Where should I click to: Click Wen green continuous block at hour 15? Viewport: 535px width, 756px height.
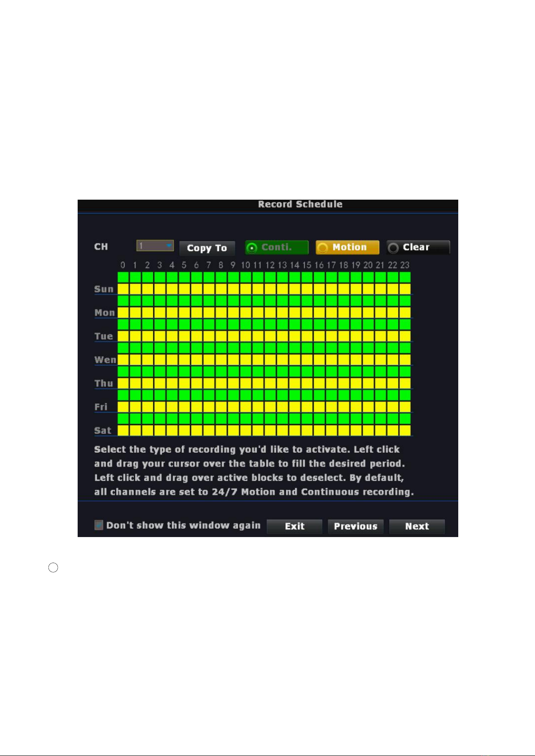[307, 348]
